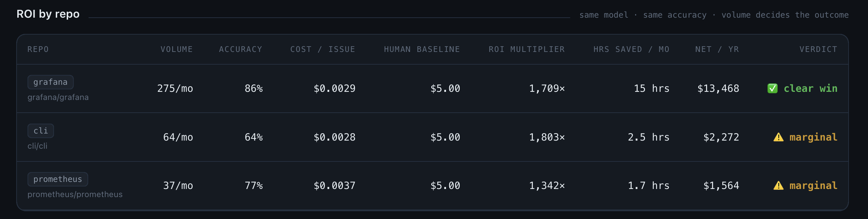Click the COST / ISSUE column header
The image size is (868, 219).
tap(323, 49)
